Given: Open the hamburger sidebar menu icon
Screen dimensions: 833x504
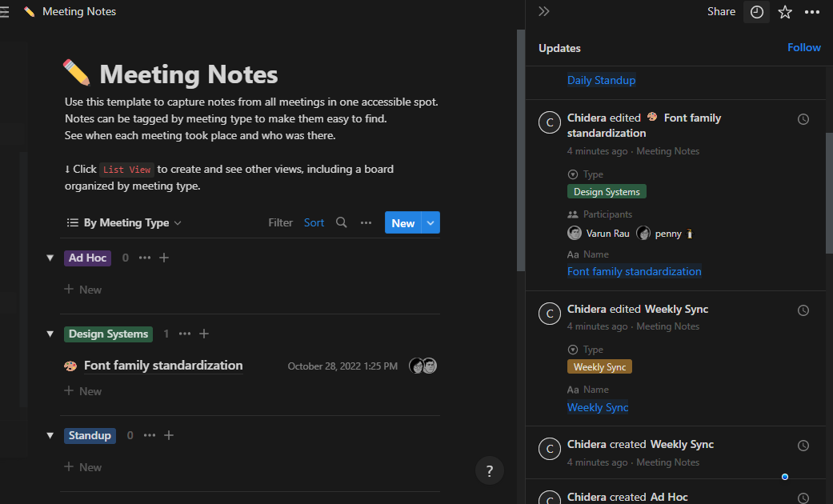Looking at the screenshot, I should pyautogui.click(x=4, y=12).
